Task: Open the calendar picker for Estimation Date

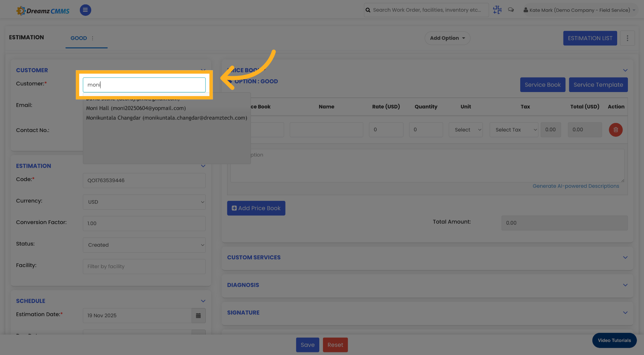Action: pos(198,316)
